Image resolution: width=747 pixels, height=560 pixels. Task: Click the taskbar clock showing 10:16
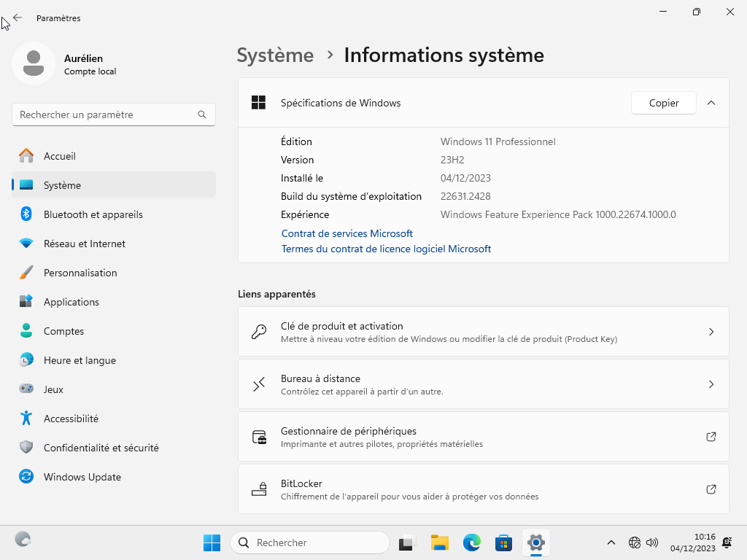[693, 542]
